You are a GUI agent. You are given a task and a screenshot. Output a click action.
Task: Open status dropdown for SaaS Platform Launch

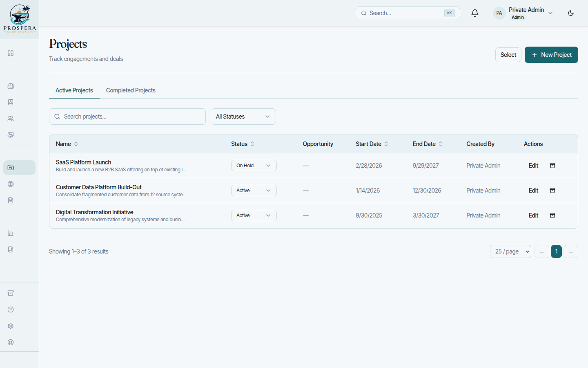point(254,166)
